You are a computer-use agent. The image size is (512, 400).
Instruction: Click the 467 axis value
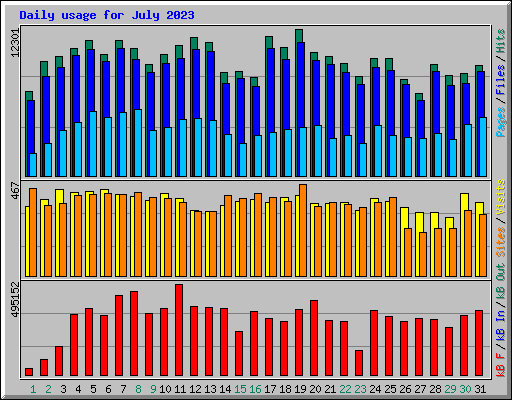[x=16, y=191]
